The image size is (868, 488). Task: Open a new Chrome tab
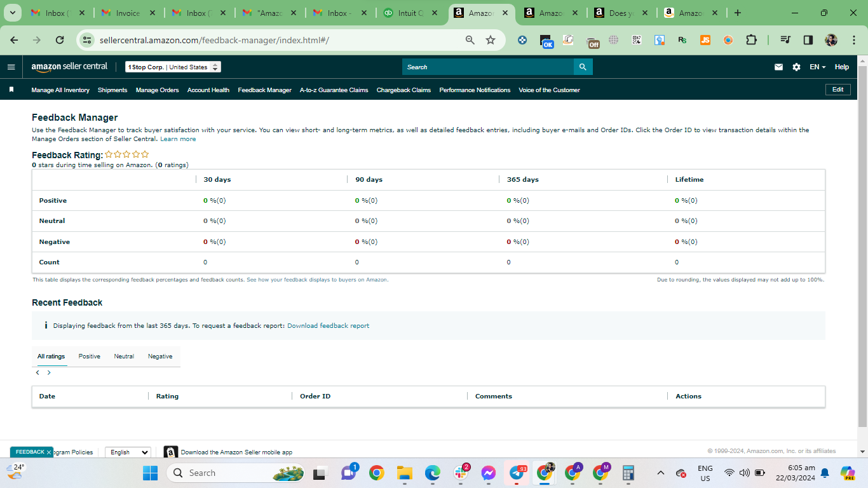(737, 13)
